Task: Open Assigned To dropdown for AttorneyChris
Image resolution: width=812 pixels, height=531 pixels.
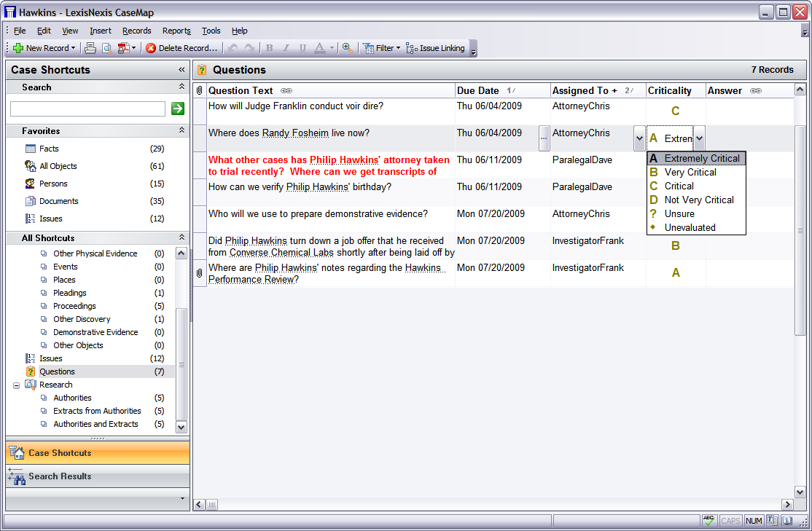Action: pyautogui.click(x=639, y=138)
